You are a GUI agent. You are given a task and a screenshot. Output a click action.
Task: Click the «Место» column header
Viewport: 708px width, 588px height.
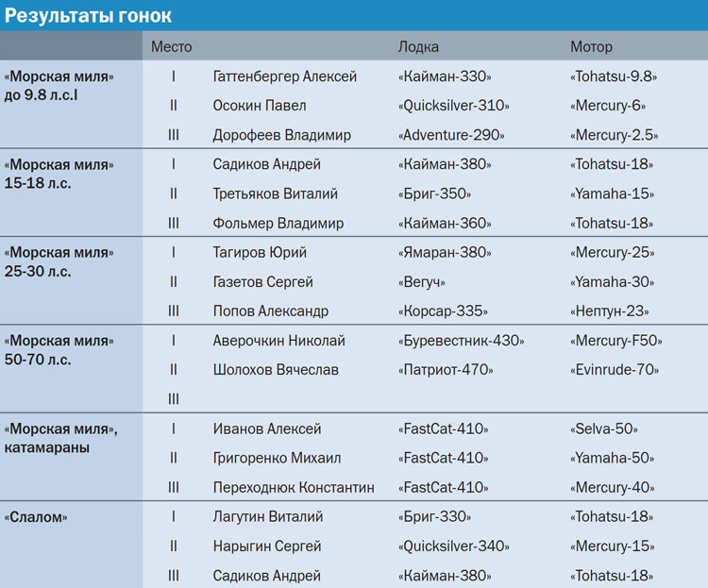click(x=172, y=47)
